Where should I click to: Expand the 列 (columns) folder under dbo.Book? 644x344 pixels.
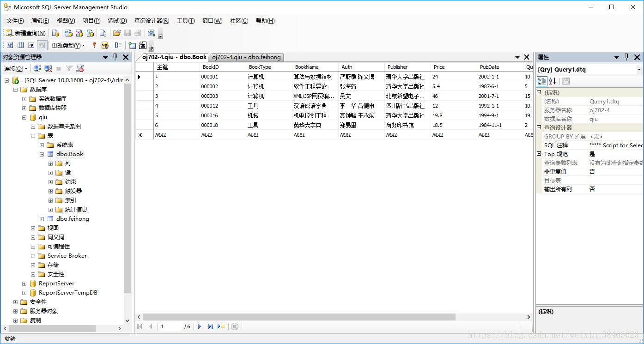pos(51,163)
